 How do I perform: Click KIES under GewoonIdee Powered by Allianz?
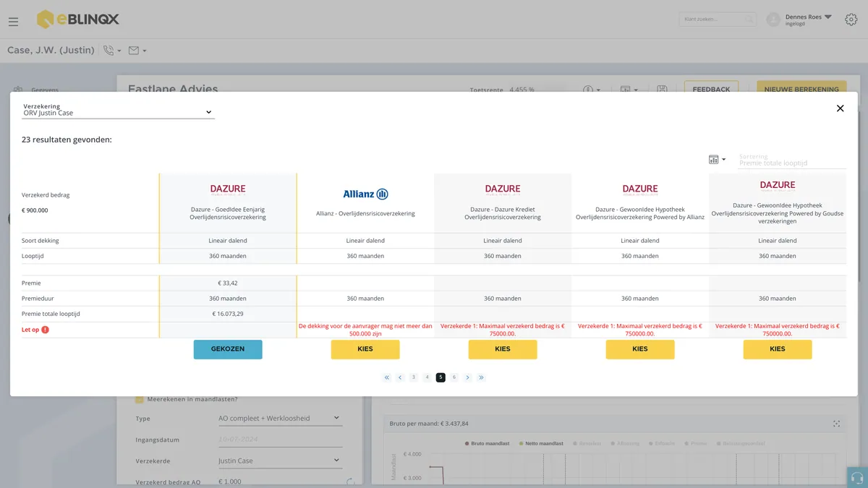click(640, 349)
